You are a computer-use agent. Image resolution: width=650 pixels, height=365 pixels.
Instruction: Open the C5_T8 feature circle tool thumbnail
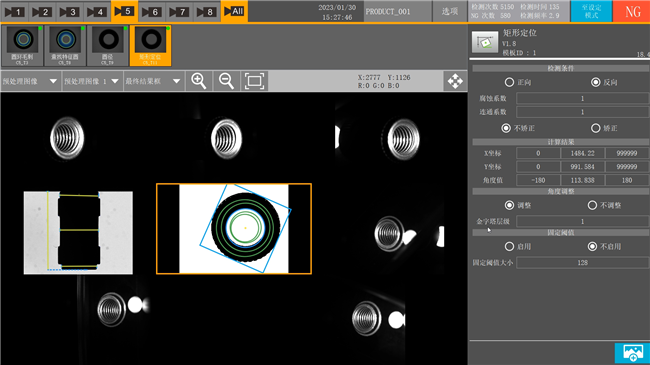65,45
